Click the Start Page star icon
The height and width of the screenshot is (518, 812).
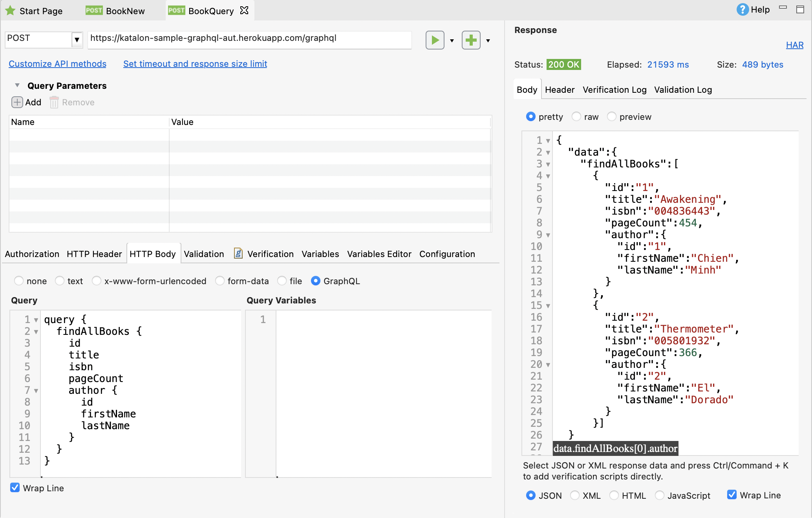(10, 11)
